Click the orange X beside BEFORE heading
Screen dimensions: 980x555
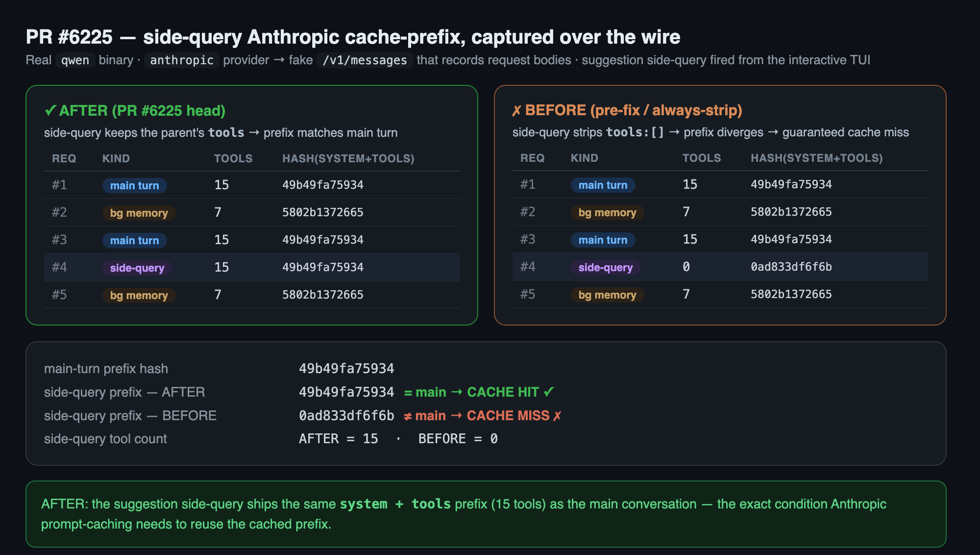coord(516,111)
